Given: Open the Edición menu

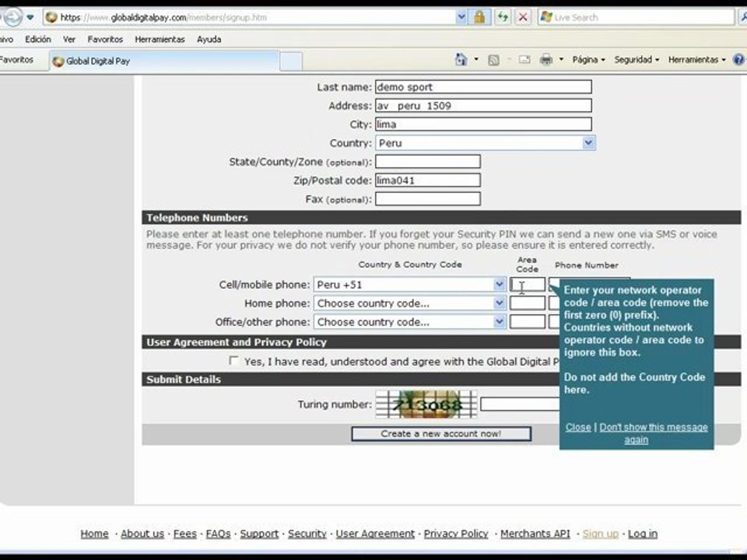Looking at the screenshot, I should 37,40.
